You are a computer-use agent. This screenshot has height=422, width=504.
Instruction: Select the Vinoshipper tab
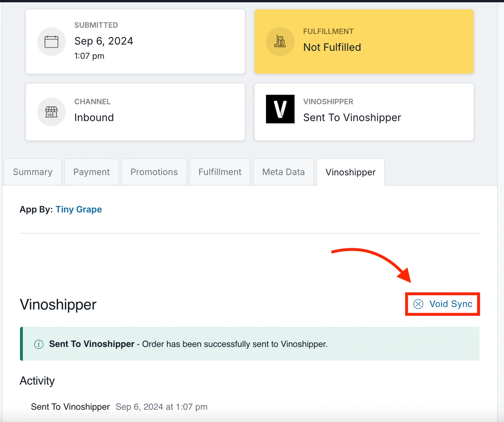click(351, 172)
